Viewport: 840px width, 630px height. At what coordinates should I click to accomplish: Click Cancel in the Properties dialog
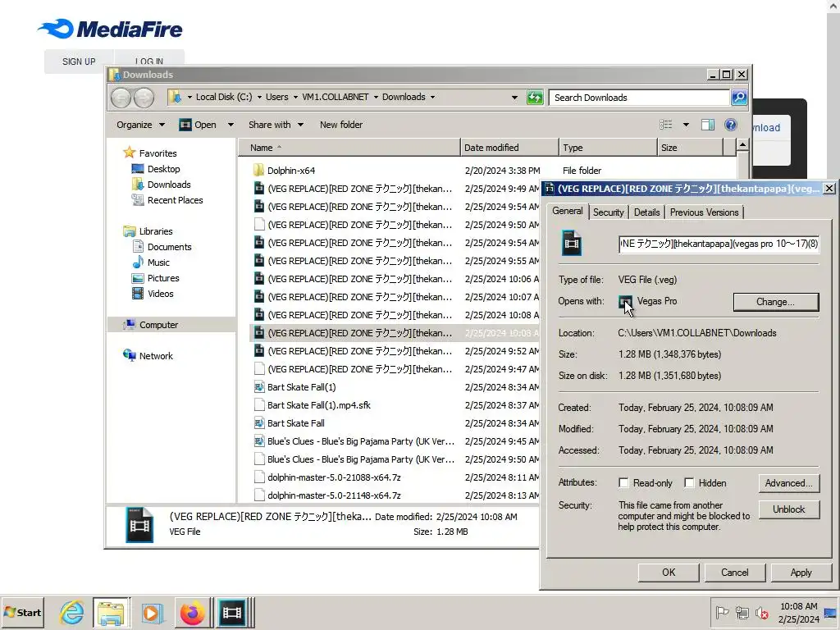coord(734,572)
